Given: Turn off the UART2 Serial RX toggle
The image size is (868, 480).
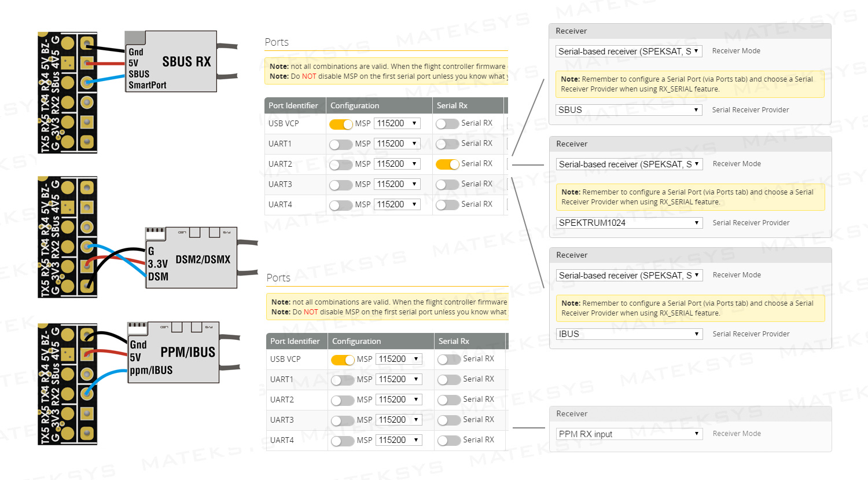Looking at the screenshot, I should 447,164.
